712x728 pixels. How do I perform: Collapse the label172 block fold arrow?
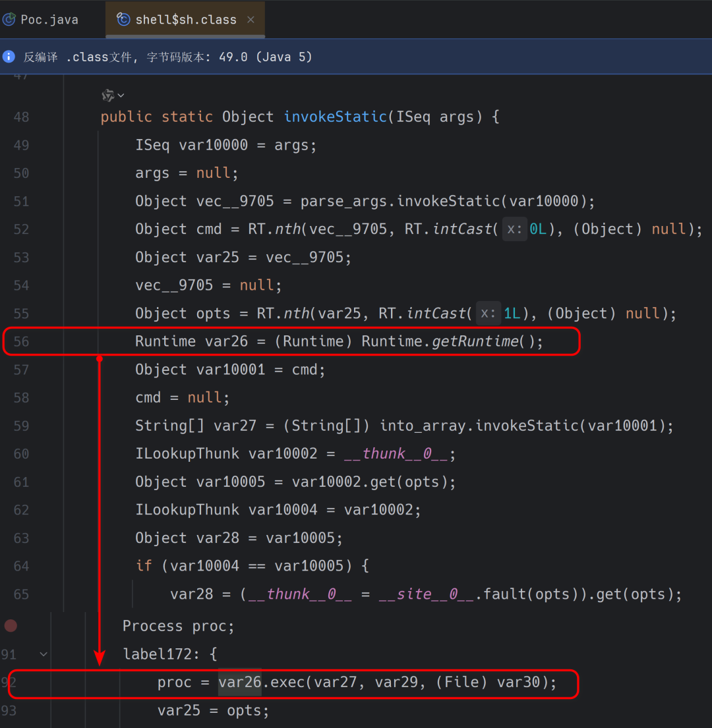(44, 654)
